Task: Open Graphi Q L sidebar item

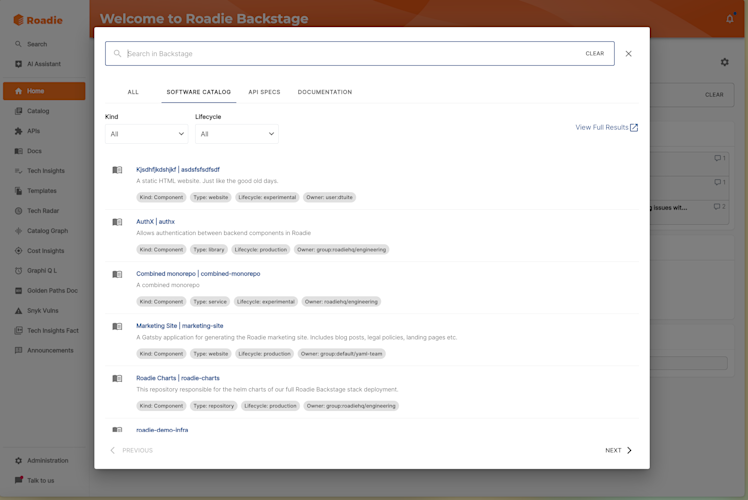Action: [36, 271]
